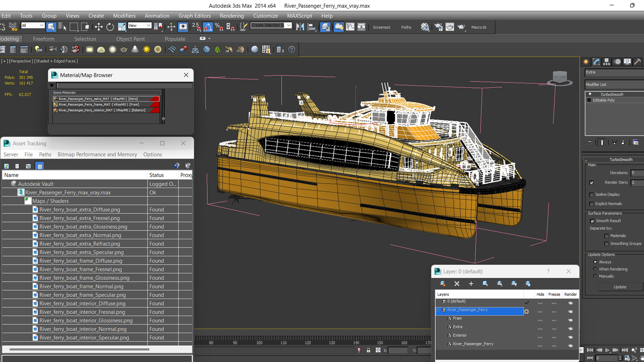
Task: Select the When Rendering radio button
Action: click(595, 269)
